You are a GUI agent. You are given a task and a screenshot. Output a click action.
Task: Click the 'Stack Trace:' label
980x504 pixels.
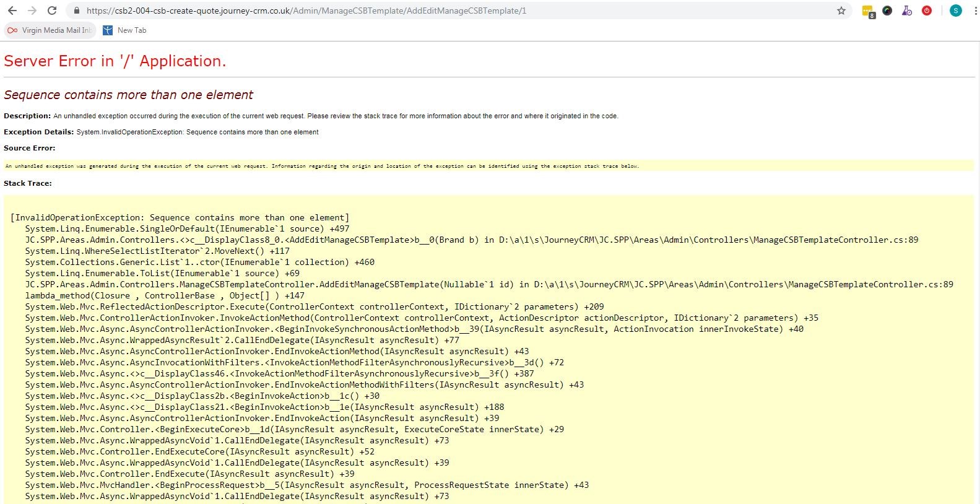(x=28, y=183)
